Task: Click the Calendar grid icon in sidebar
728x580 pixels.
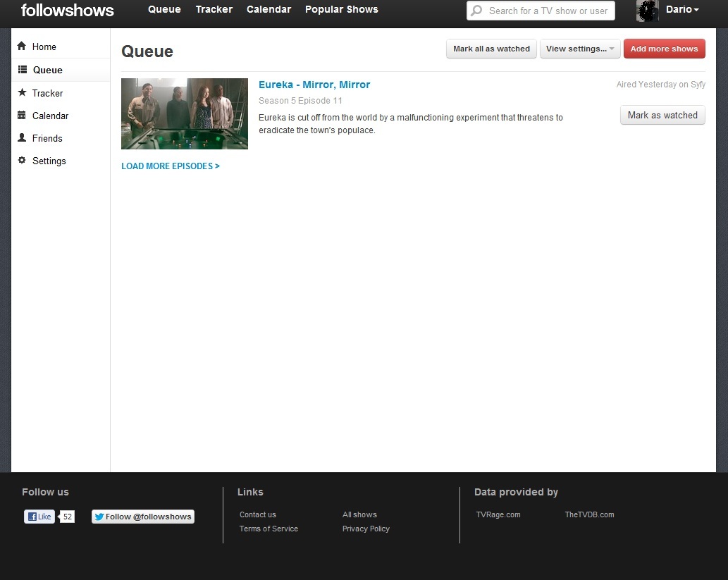Action: pyautogui.click(x=21, y=115)
